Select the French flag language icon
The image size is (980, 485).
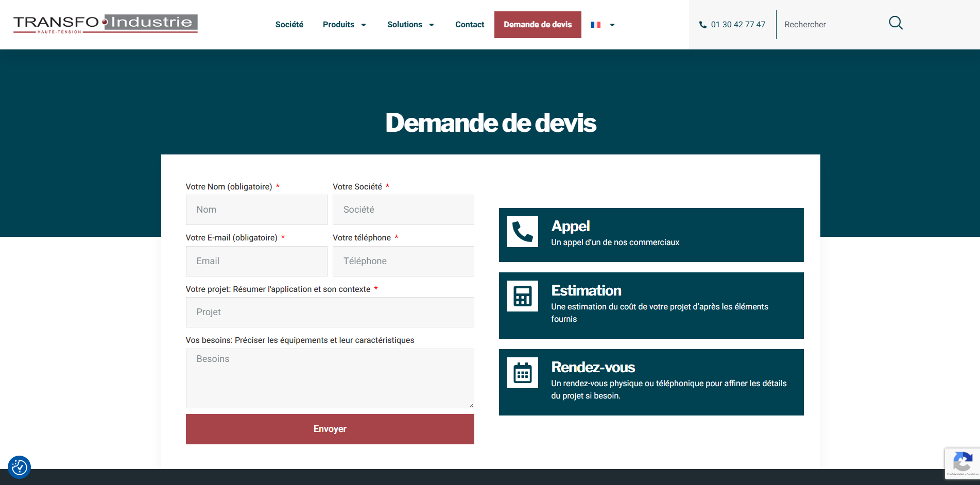coord(596,24)
